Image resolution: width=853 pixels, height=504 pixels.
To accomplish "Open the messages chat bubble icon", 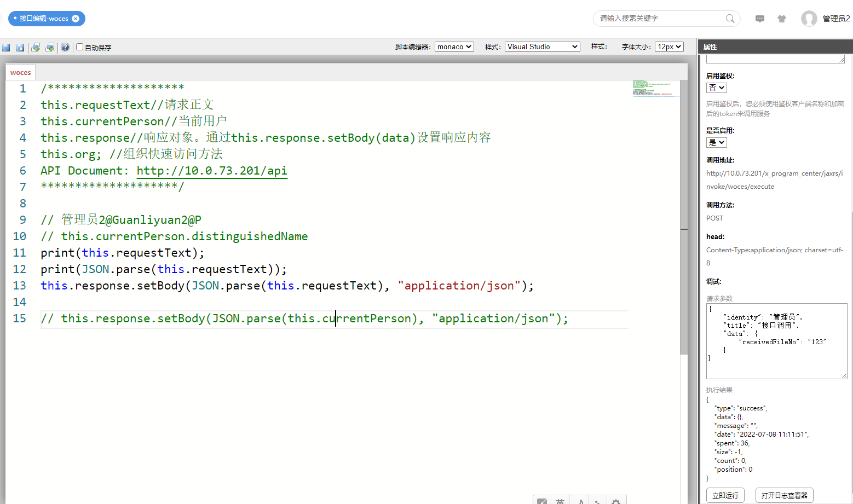I will (x=760, y=19).
